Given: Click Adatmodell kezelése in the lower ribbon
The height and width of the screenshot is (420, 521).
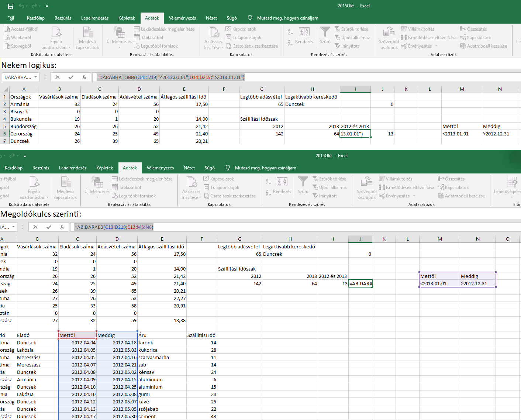Looking at the screenshot, I should click(x=462, y=196).
